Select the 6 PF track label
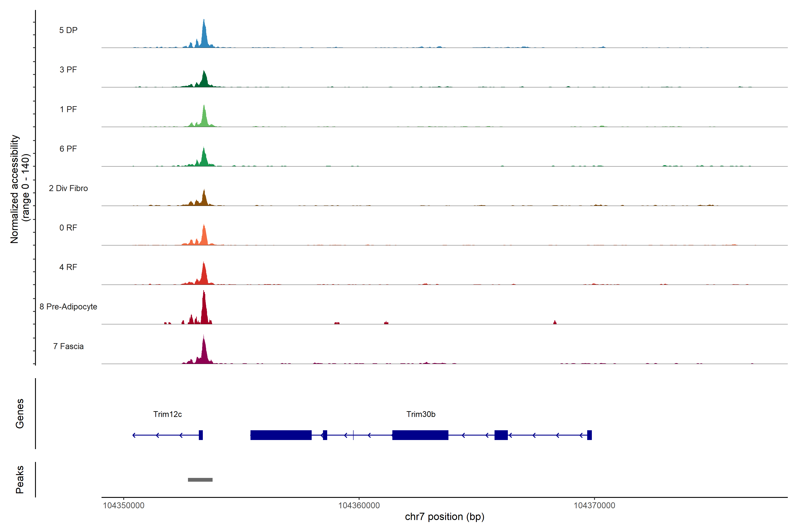798x532 pixels. pos(68,149)
